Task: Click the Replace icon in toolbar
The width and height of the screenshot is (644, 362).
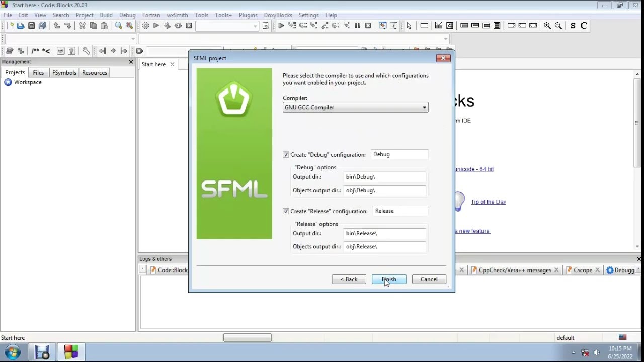Action: tap(130, 26)
